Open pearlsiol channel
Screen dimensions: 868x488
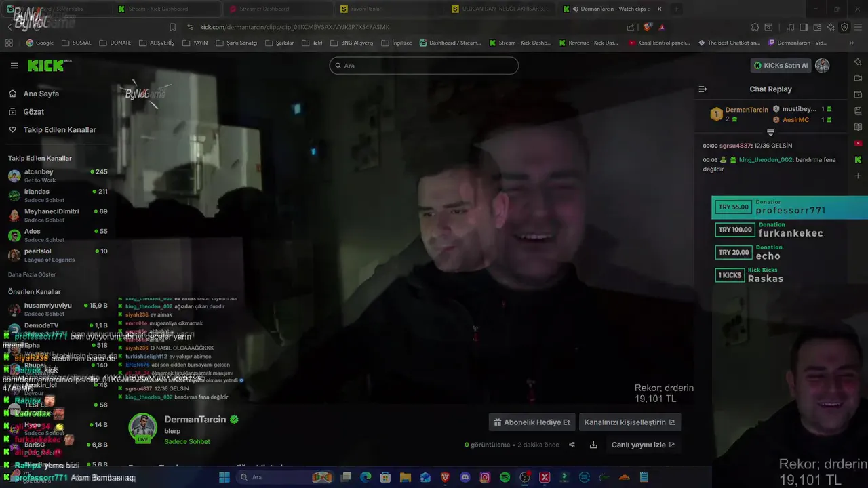[58, 255]
